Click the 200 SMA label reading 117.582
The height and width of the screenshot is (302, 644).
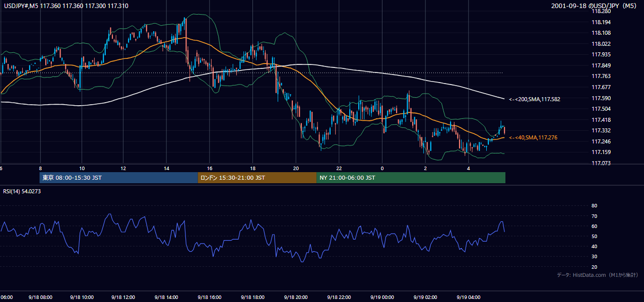[x=535, y=99]
